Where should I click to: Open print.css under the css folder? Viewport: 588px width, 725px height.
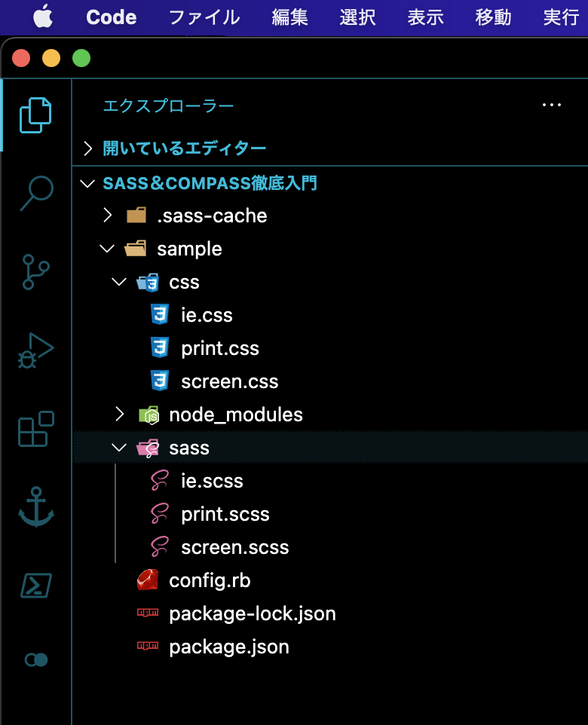point(219,348)
